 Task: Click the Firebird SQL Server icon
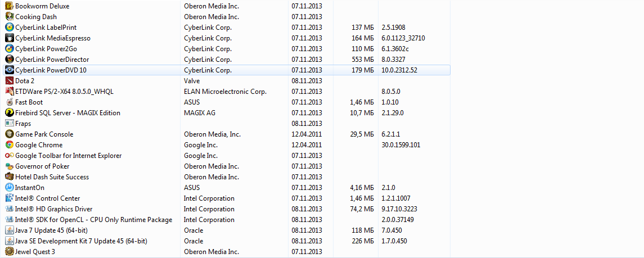9,113
